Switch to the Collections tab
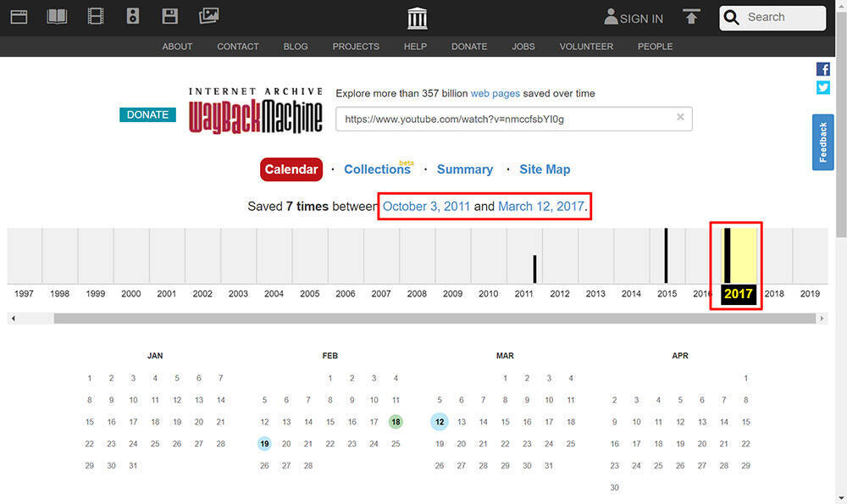 (x=377, y=169)
